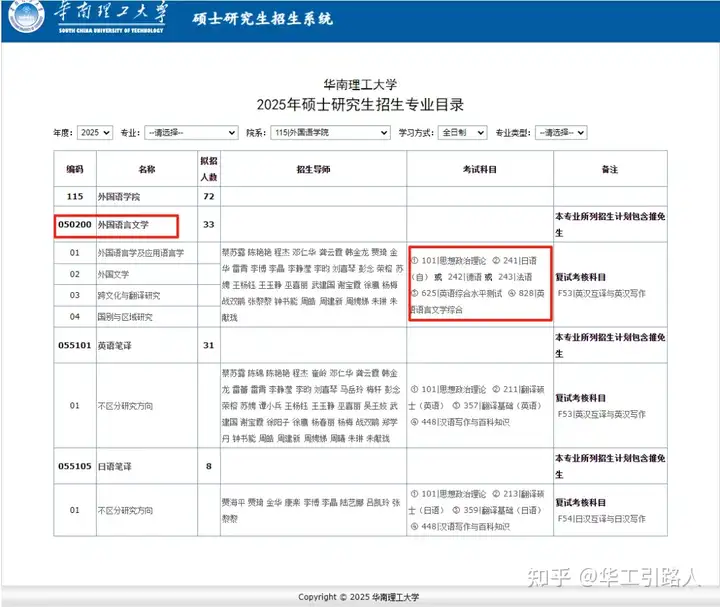Click the 名称 column header
Viewport: 720px width, 607px height.
click(x=147, y=169)
